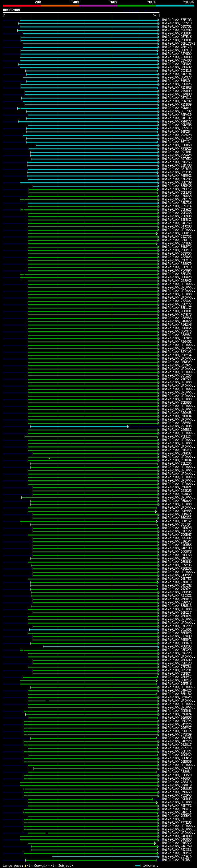The image size is (197, 868).
Task: Select the UniRef100_B6Q3G2 label
Action: [x=177, y=518]
